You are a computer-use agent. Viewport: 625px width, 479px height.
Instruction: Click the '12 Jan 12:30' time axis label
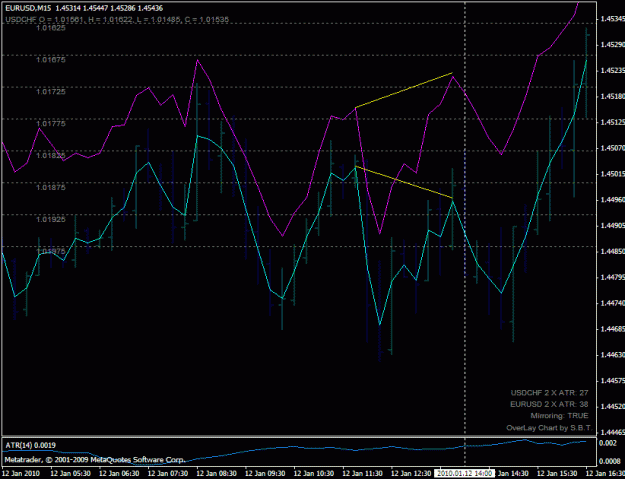click(x=411, y=473)
